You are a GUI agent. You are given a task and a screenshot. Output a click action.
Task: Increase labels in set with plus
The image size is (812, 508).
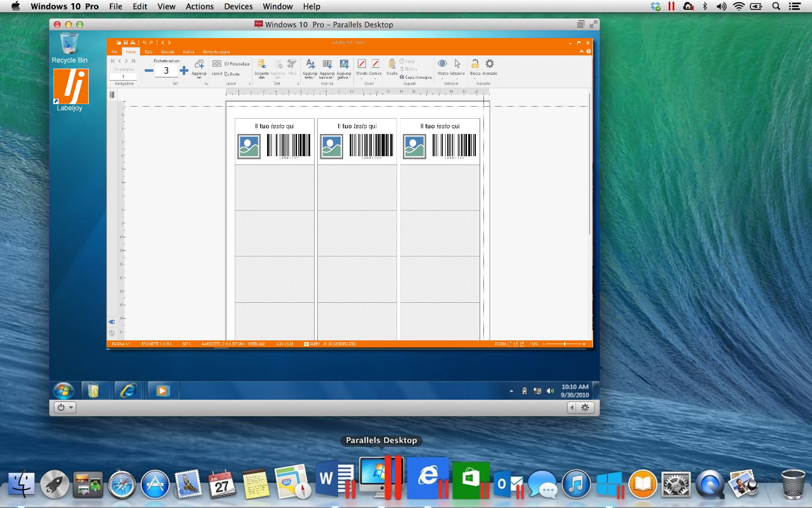coord(184,70)
